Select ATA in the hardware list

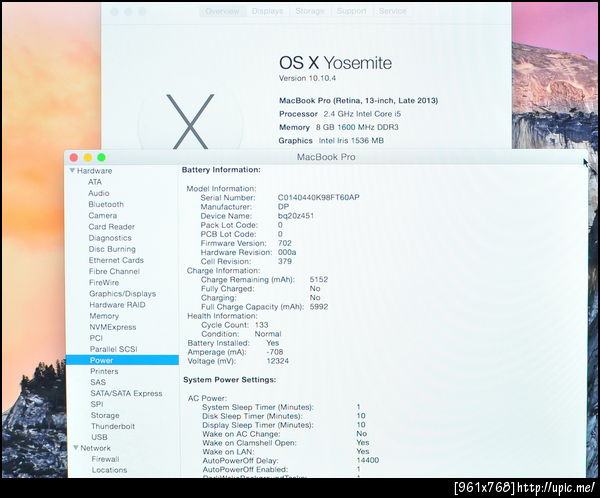[x=95, y=182]
